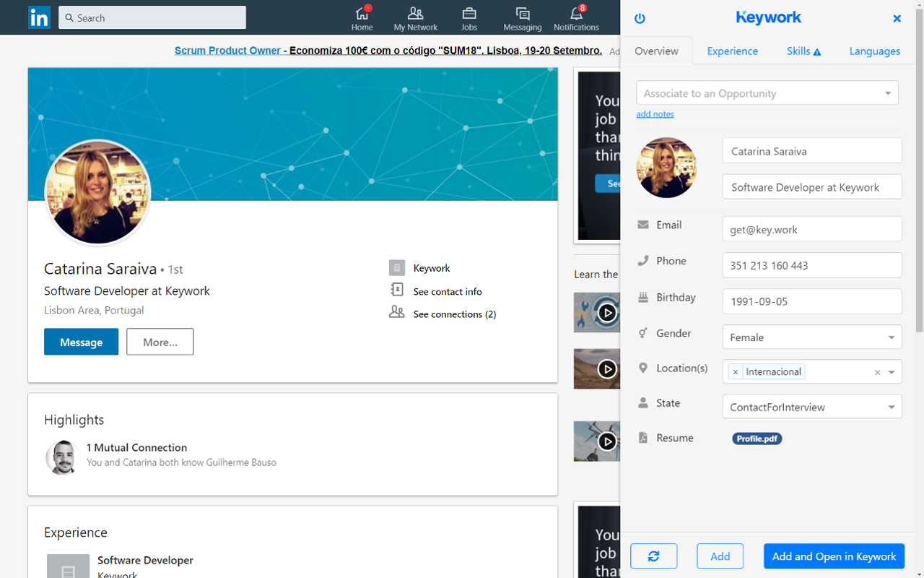This screenshot has width=924, height=578.
Task: Click the Software Developer at Keywork title field
Action: [812, 186]
